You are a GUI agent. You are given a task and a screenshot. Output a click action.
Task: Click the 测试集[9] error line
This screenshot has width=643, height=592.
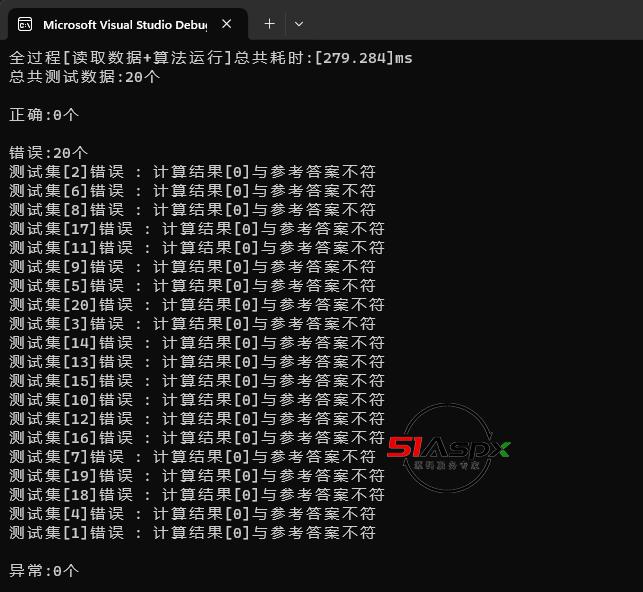(x=192, y=267)
